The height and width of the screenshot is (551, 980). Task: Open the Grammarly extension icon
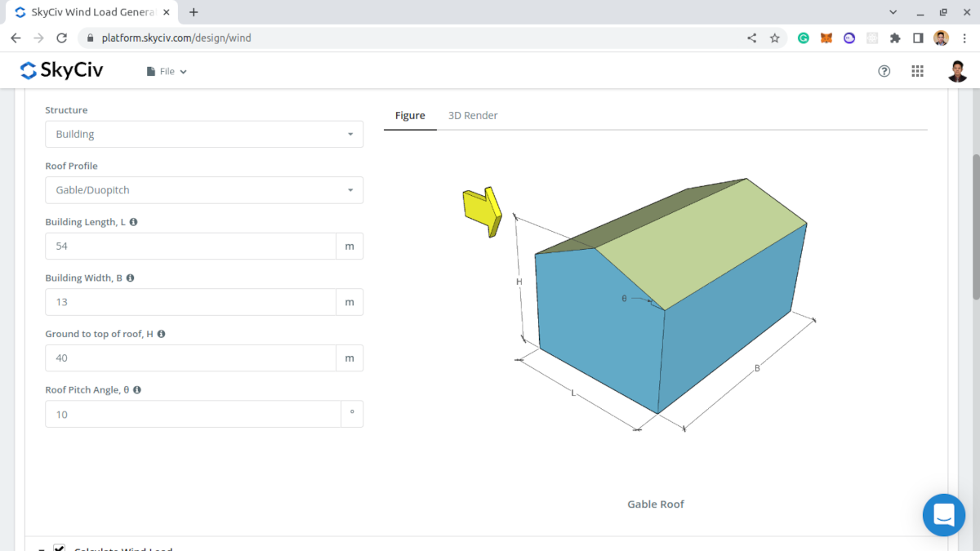point(804,38)
